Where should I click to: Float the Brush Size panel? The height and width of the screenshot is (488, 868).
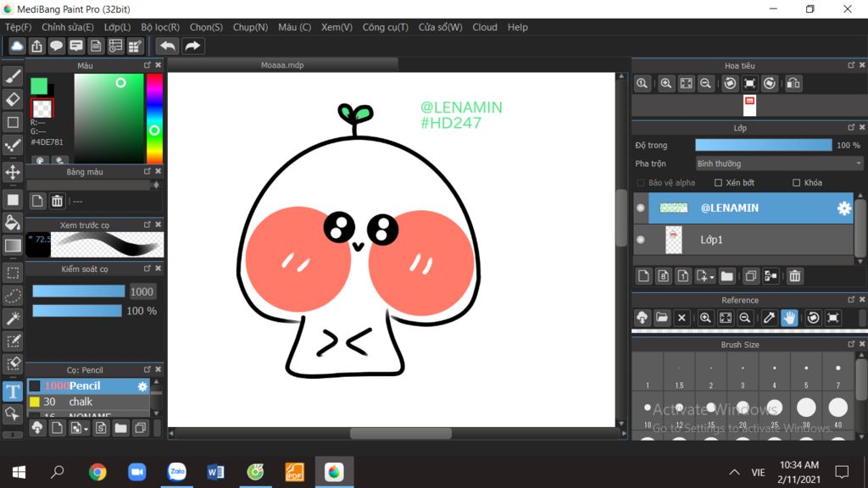click(851, 344)
